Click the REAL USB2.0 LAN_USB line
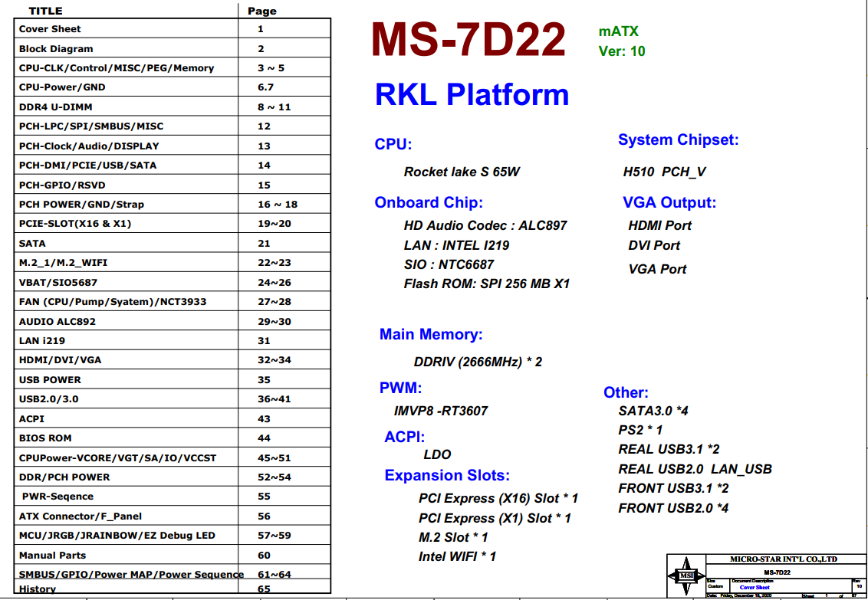The height and width of the screenshot is (600, 868). (695, 469)
